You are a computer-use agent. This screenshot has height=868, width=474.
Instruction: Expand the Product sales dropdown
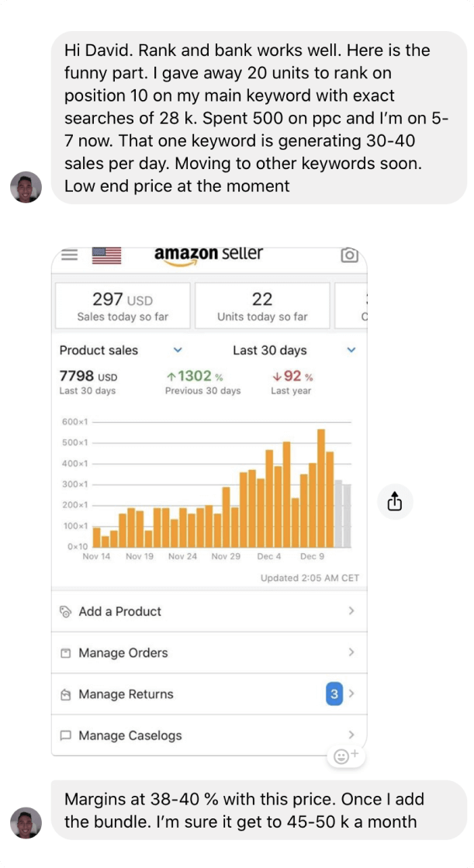(x=178, y=351)
